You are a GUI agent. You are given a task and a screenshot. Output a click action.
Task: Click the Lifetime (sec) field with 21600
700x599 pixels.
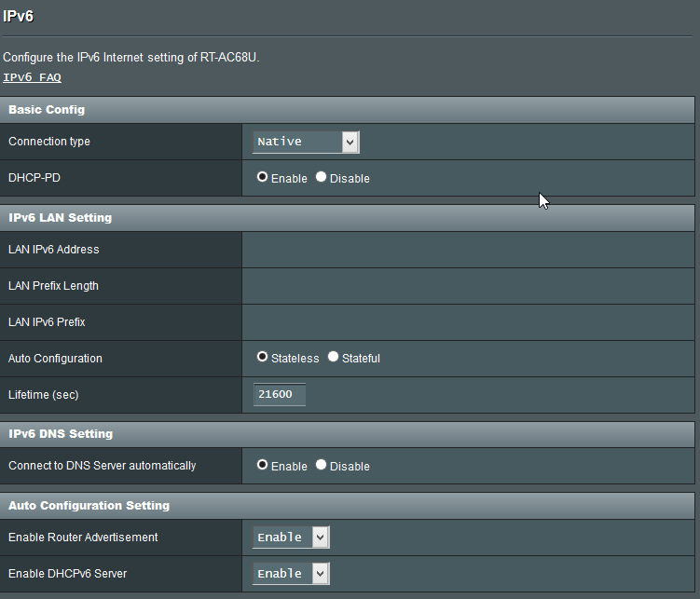tap(280, 394)
